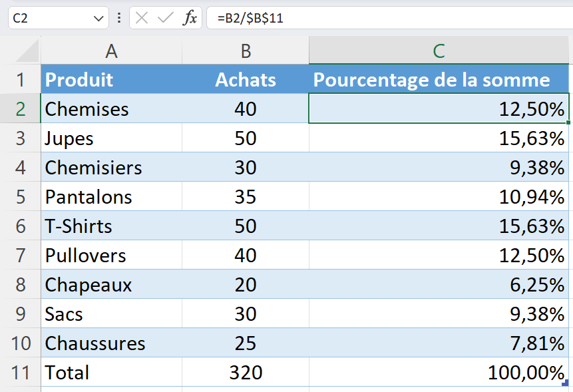Viewport: 573px width, 392px height.
Task: Click the 12,50% cell for Pullovers
Action: pyautogui.click(x=439, y=255)
